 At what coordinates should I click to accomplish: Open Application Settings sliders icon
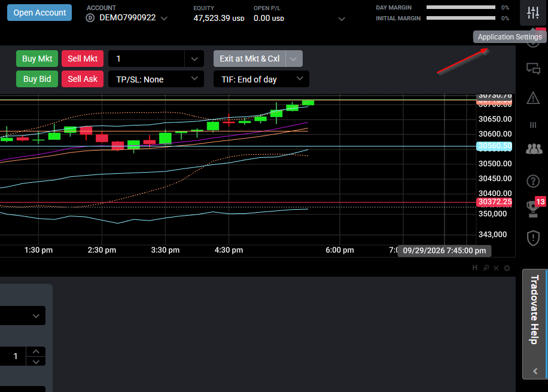533,13
